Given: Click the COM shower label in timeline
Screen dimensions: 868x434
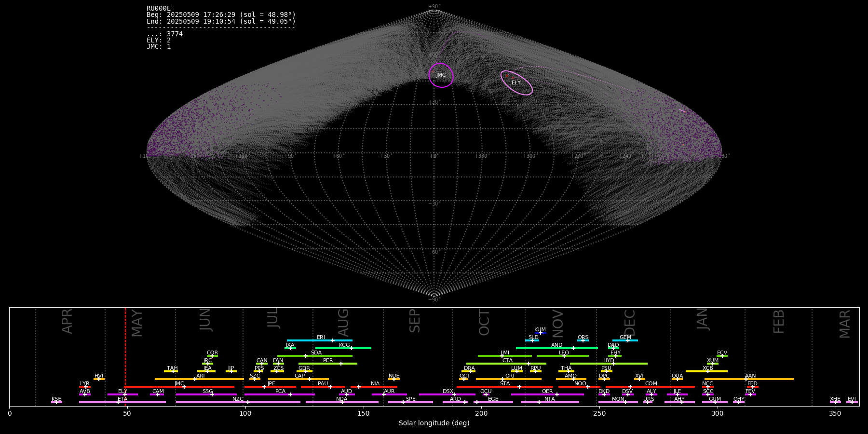Looking at the screenshot, I should coord(651,383).
